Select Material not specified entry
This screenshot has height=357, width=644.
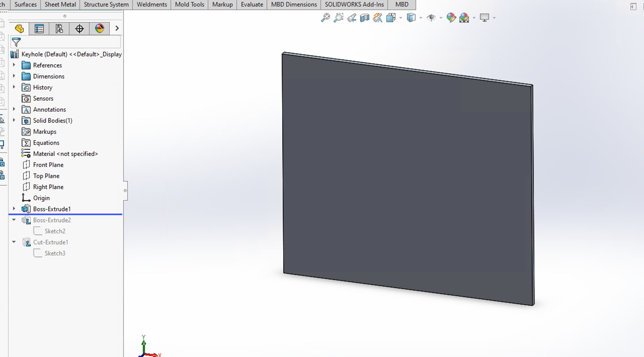pyautogui.click(x=66, y=154)
